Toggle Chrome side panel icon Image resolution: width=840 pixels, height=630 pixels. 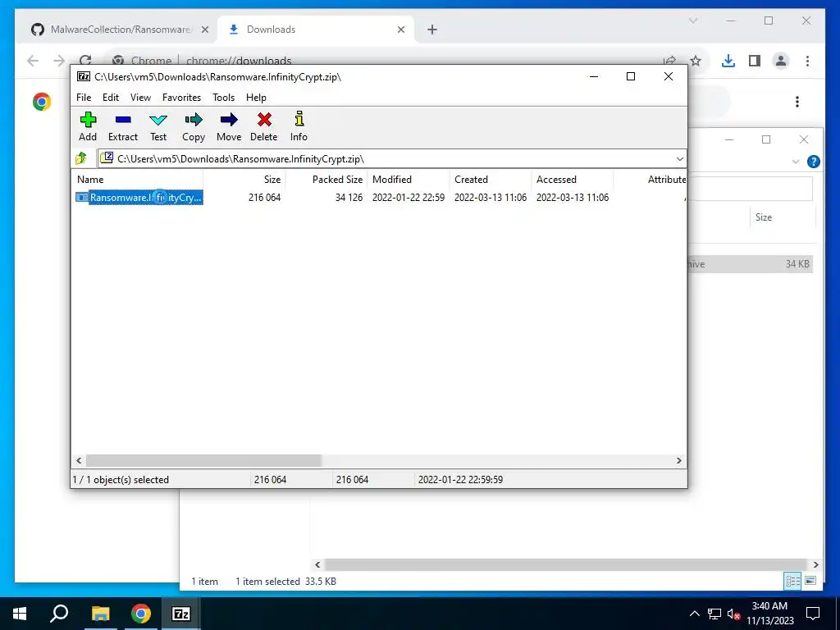[x=755, y=61]
